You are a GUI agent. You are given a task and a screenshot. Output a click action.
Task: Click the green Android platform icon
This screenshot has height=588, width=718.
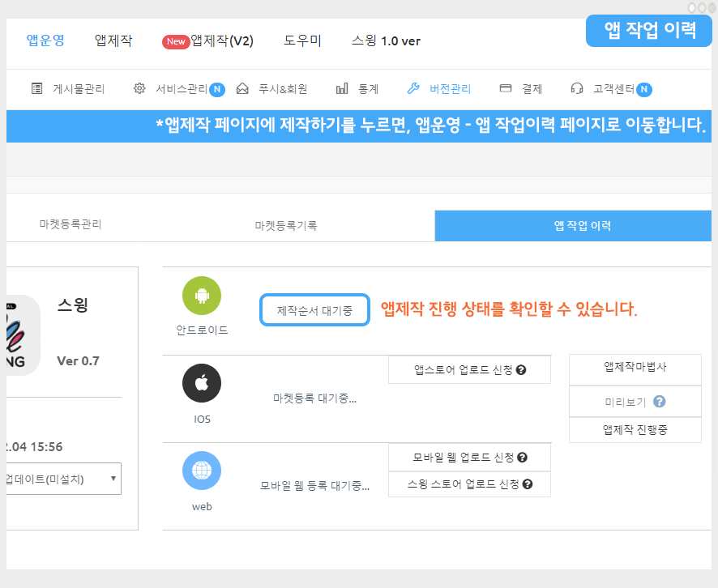[202, 296]
